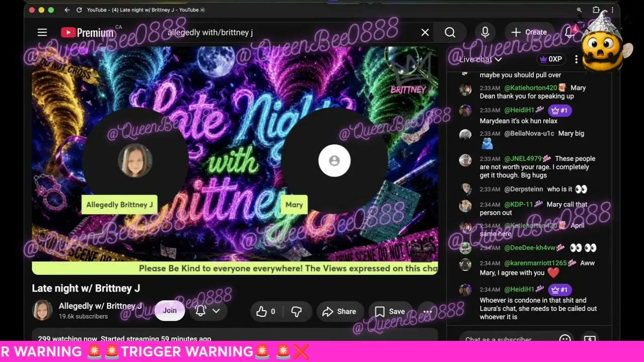Viewport: 644px width, 362px height.
Task: Open the browser three-dot menu
Action: [612, 10]
